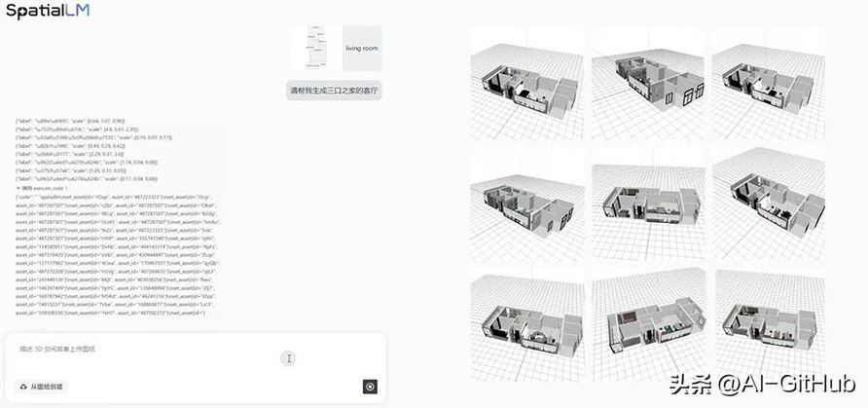Open the 'living room' attachment thumbnail
This screenshot has height=408, width=868.
362,48
